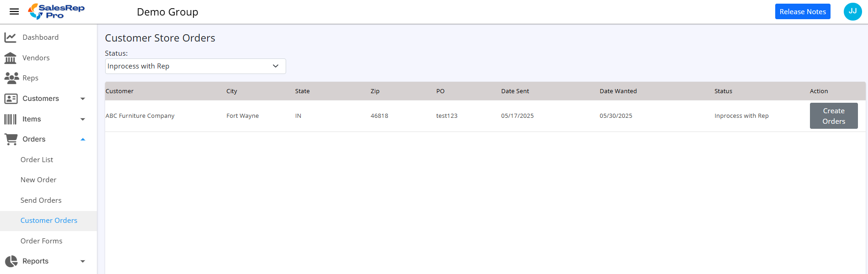
Task: Click the Reports pie chart icon
Action: coord(11,261)
